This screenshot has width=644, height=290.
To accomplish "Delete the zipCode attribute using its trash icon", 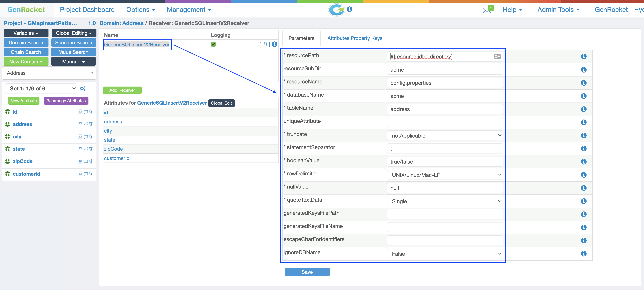I will point(91,161).
